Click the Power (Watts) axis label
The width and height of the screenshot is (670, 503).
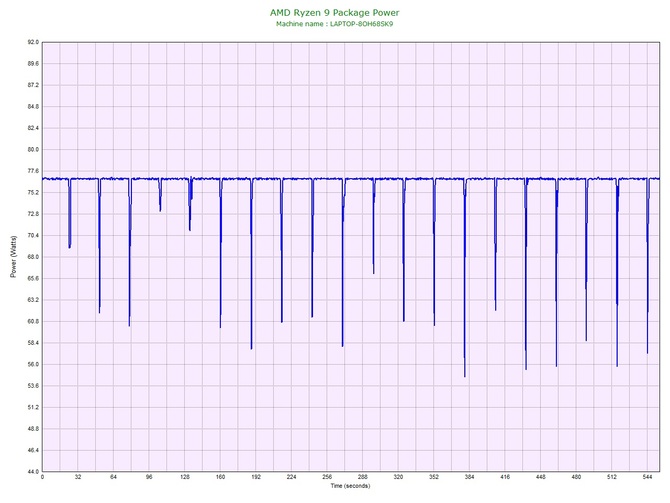[x=14, y=256]
